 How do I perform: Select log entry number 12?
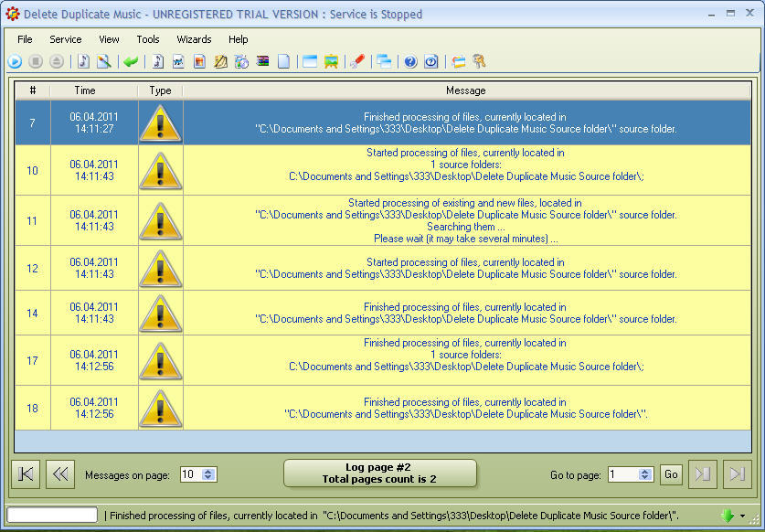pyautogui.click(x=382, y=268)
